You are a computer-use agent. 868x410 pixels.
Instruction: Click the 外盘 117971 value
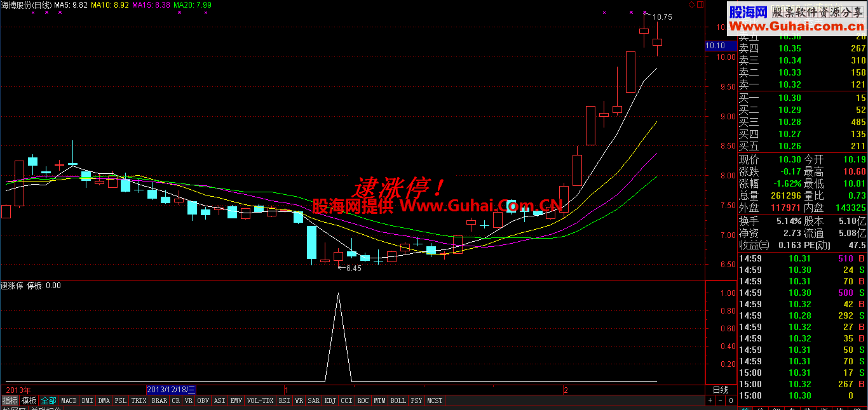(770, 208)
